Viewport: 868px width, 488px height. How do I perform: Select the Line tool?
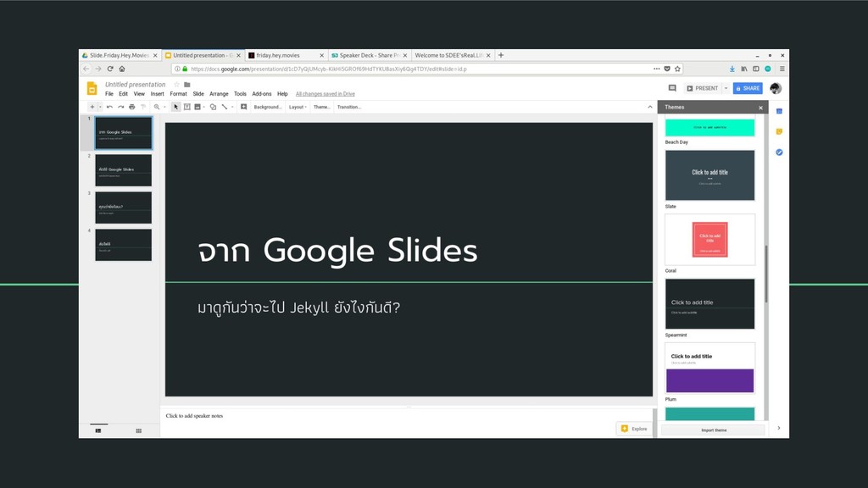click(224, 107)
